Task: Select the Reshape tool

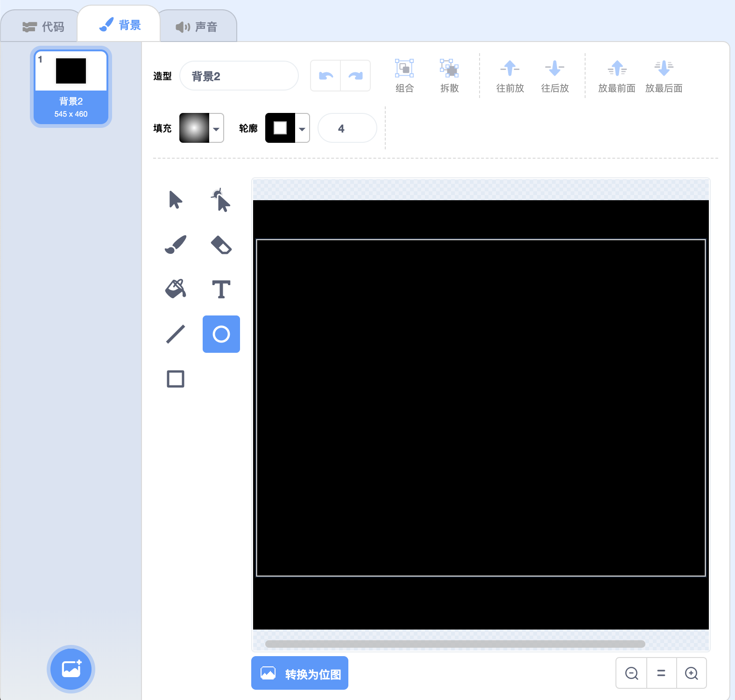Action: tap(221, 200)
